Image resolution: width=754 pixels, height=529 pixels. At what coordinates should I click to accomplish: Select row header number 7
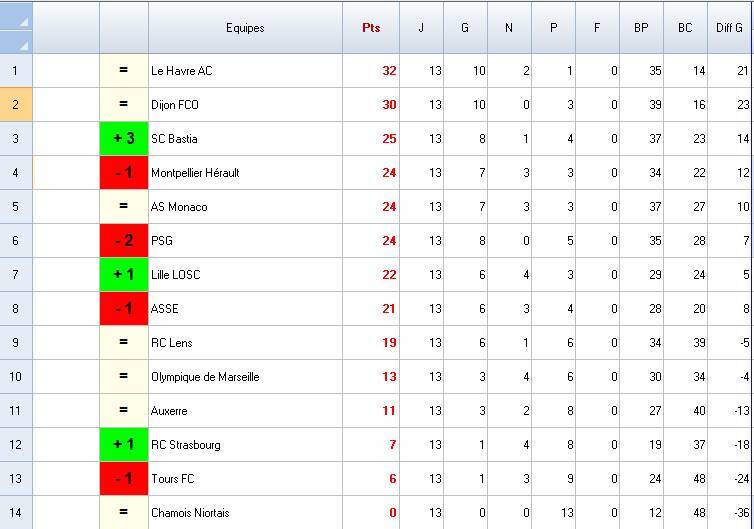(16, 275)
